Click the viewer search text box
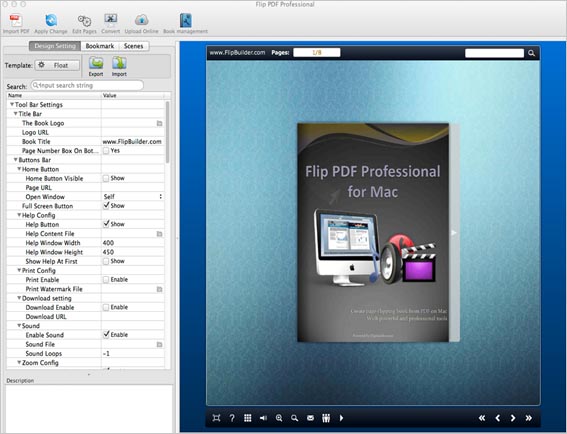This screenshot has width=567, height=434. 494,53
